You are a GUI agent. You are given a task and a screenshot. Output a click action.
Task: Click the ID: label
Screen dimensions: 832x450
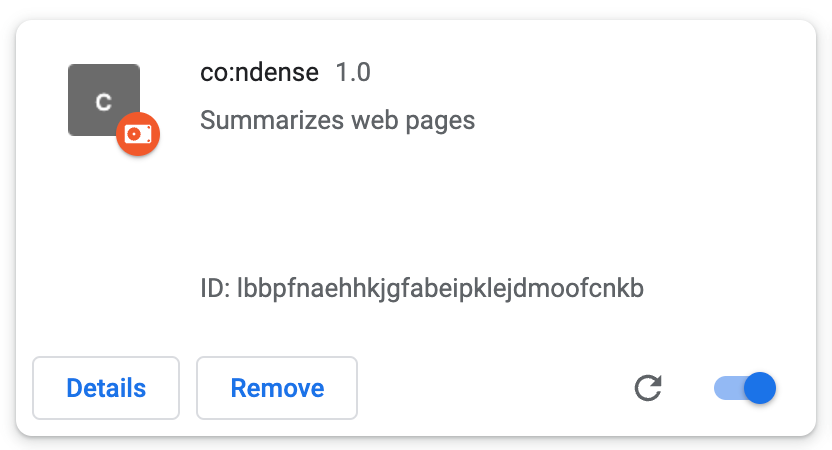pyautogui.click(x=215, y=289)
